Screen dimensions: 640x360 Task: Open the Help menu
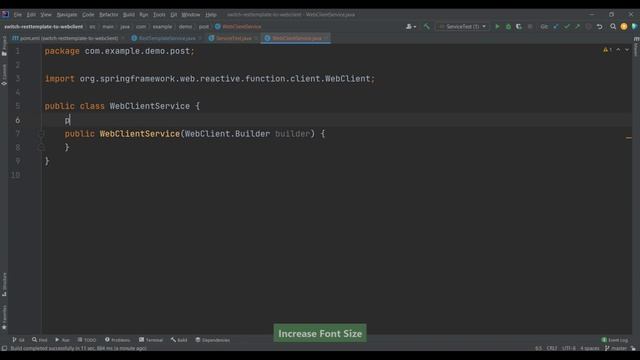[211, 14]
